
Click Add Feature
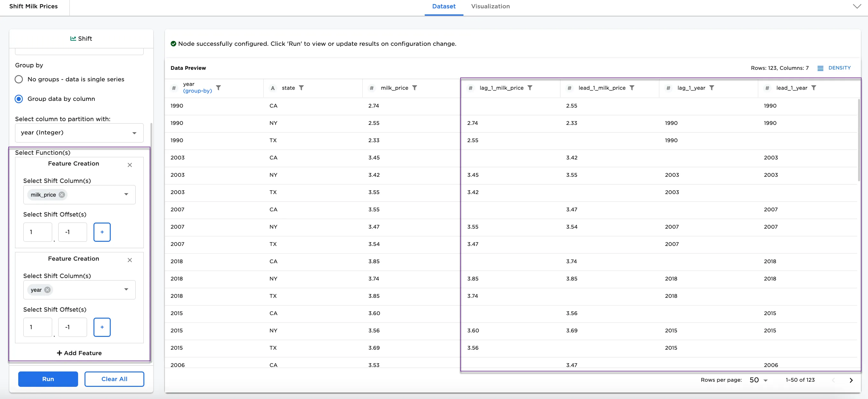coord(79,353)
